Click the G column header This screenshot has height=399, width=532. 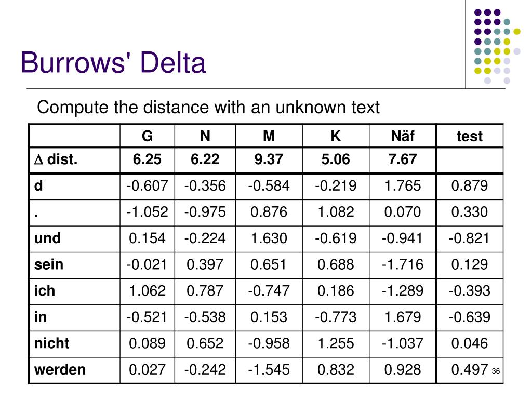click(x=147, y=136)
